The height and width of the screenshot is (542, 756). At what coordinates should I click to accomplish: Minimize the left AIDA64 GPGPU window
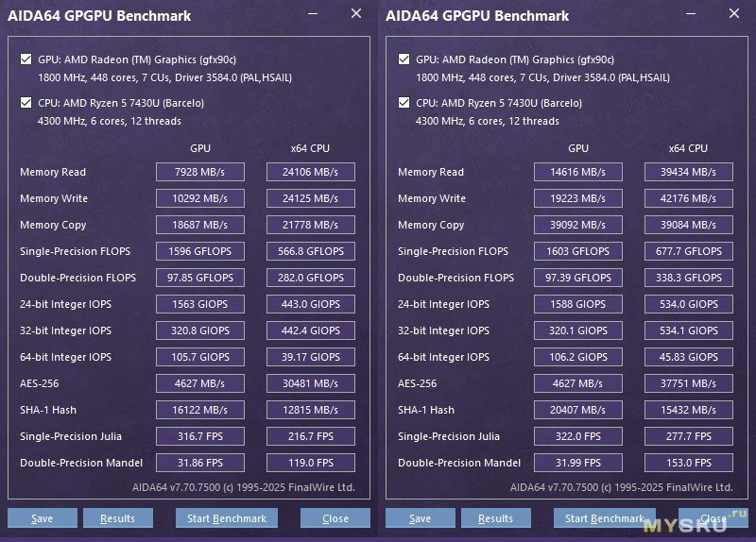pyautogui.click(x=313, y=14)
